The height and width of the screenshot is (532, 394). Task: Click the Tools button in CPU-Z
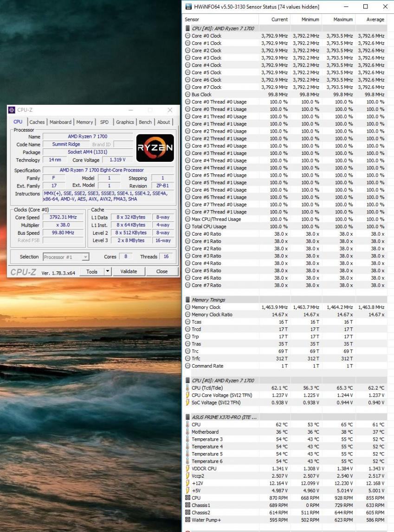pos(91,271)
